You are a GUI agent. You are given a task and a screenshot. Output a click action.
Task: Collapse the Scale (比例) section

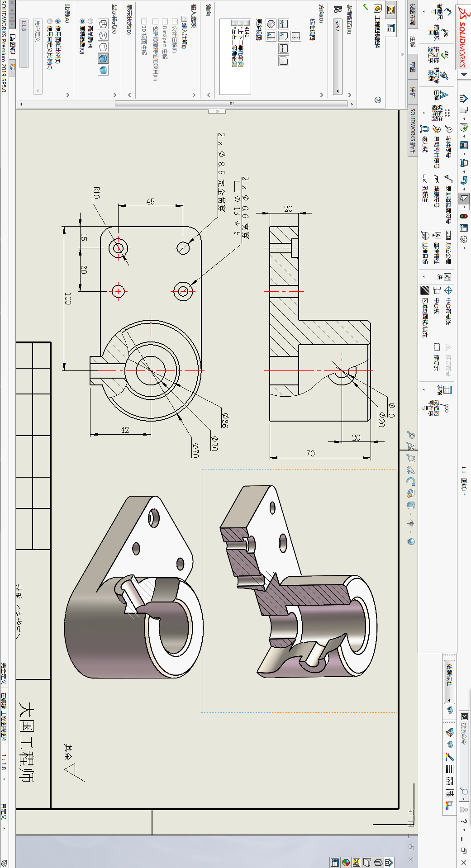67,95
